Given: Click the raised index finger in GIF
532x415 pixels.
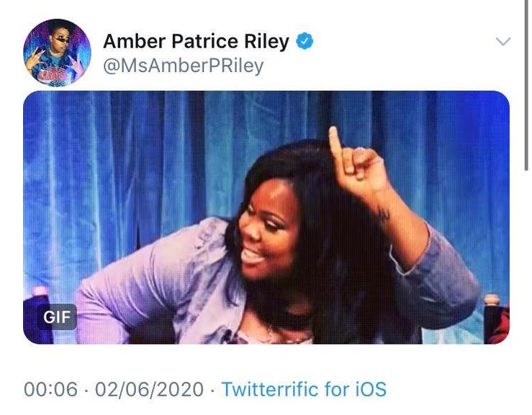Looking at the screenshot, I should (336, 146).
